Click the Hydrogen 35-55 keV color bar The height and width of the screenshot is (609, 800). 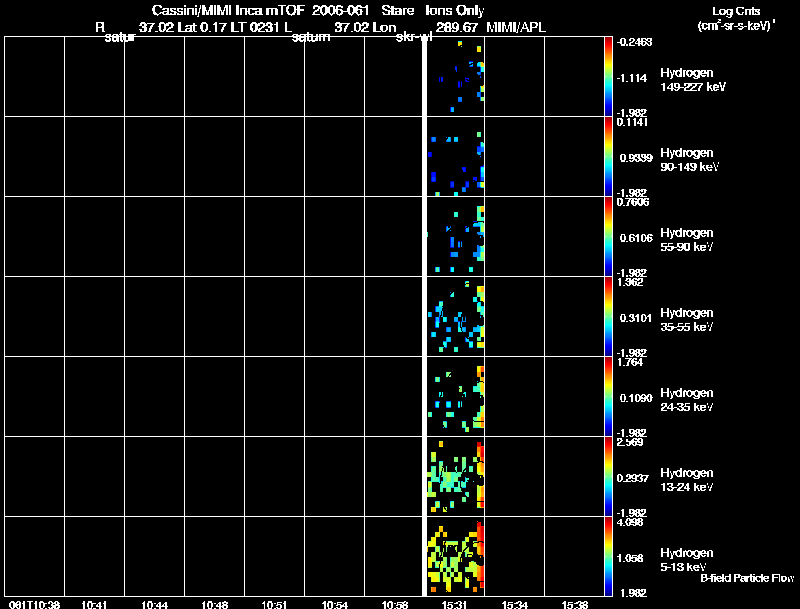[608, 316]
